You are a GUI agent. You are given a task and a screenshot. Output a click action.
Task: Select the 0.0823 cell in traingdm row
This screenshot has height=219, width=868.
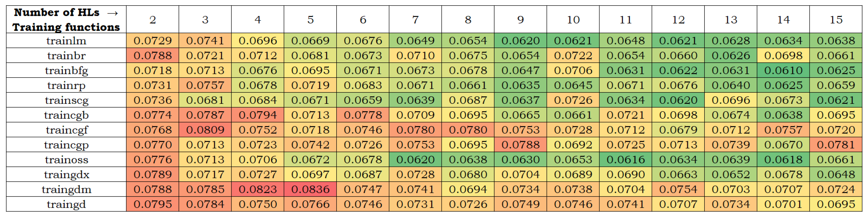(x=258, y=189)
